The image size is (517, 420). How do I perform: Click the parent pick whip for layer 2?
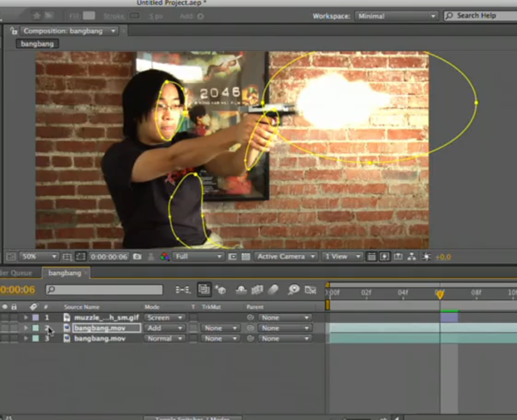point(250,328)
